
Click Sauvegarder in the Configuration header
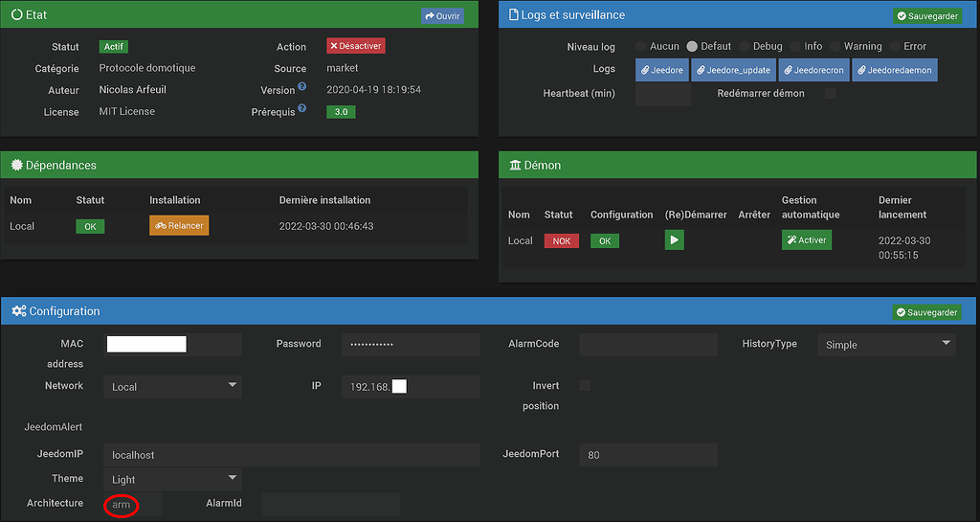click(927, 312)
